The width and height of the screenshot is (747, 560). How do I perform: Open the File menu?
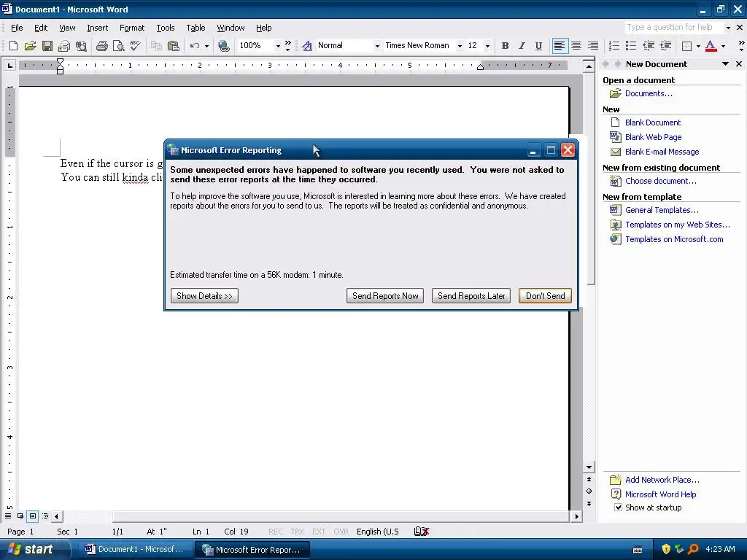coord(17,28)
